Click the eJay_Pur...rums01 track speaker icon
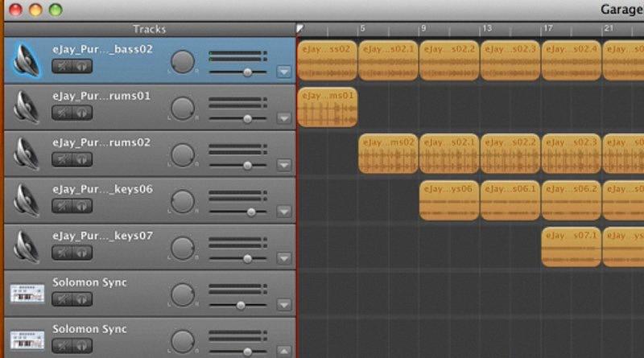This screenshot has width=644, height=358. 27,108
